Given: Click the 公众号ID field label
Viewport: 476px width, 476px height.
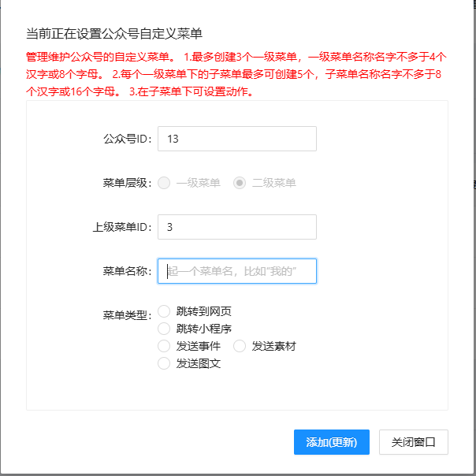Looking at the screenshot, I should click(x=126, y=139).
